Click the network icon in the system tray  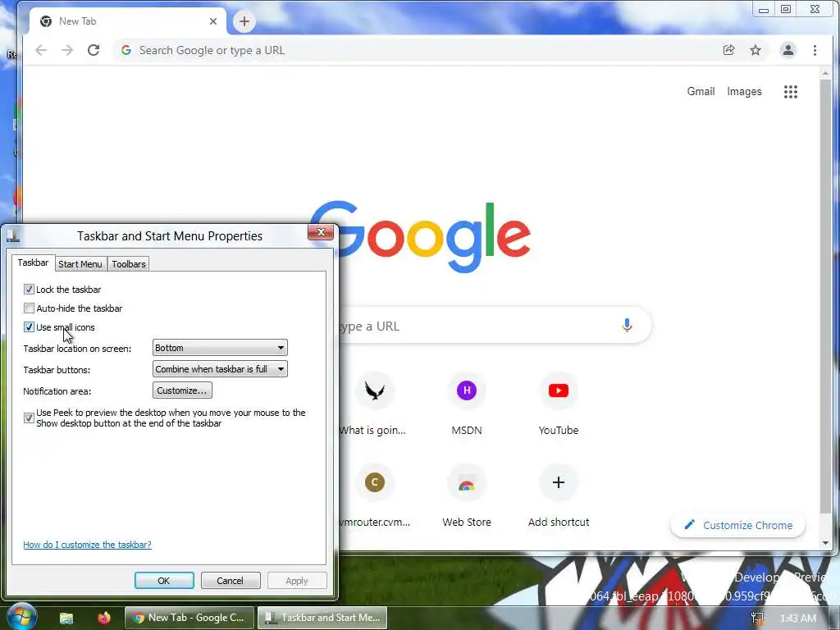pyautogui.click(x=757, y=619)
